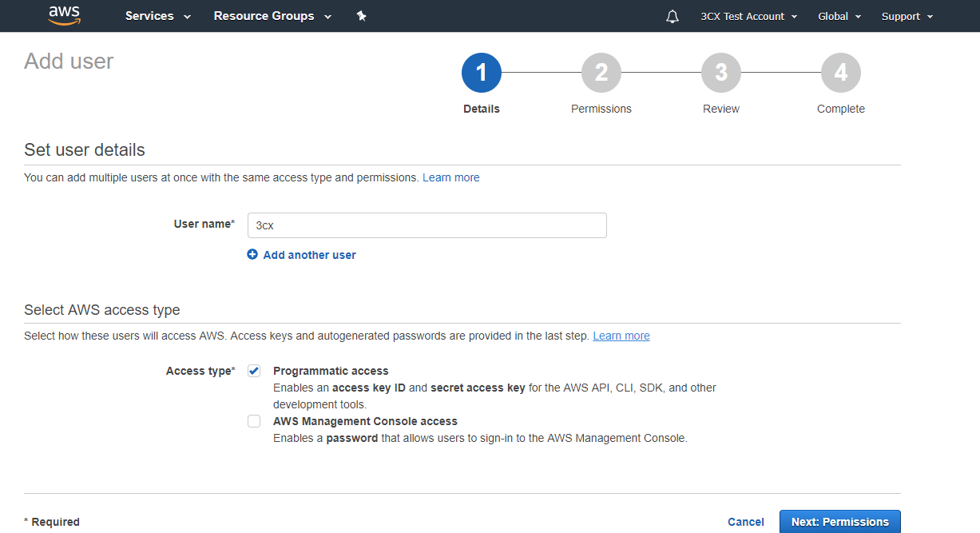Select step 3 Review circle
The width and height of the screenshot is (980, 533).
[x=721, y=73]
